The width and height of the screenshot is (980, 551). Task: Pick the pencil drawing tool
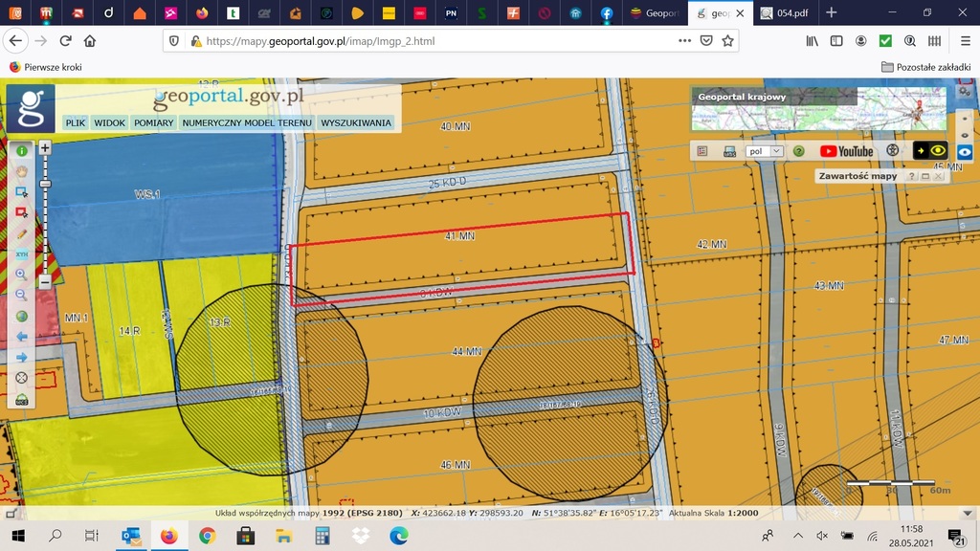tap(21, 233)
